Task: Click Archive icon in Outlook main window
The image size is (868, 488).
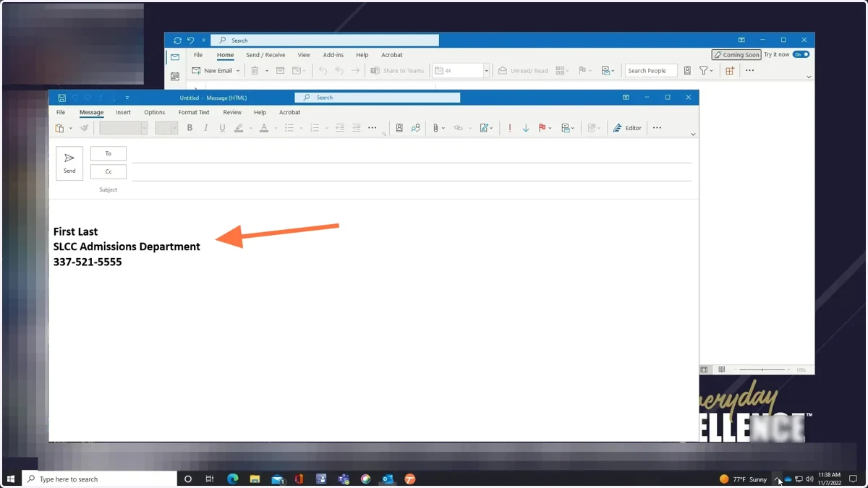Action: click(x=280, y=71)
